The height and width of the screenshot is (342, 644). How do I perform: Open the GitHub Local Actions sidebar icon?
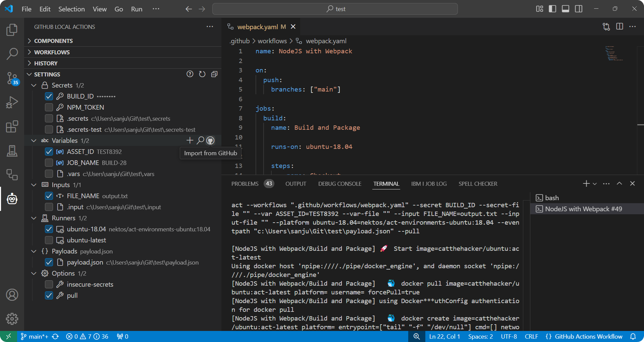point(12,199)
